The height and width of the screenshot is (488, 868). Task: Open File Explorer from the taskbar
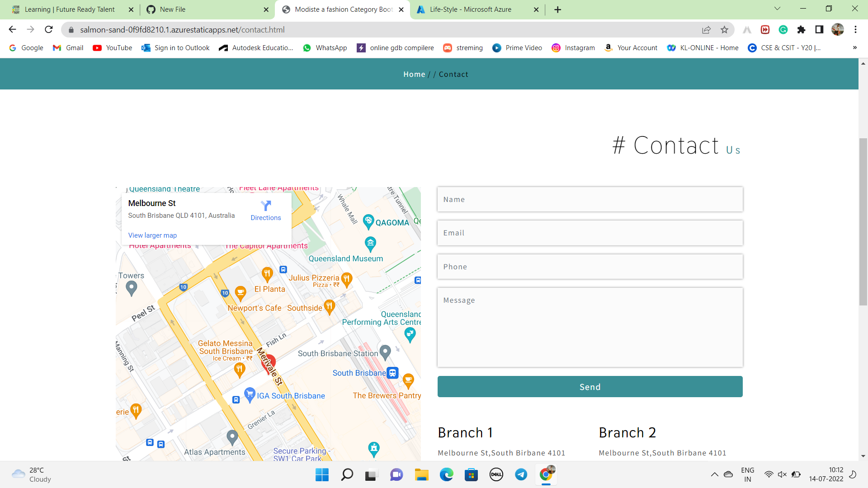(x=421, y=474)
